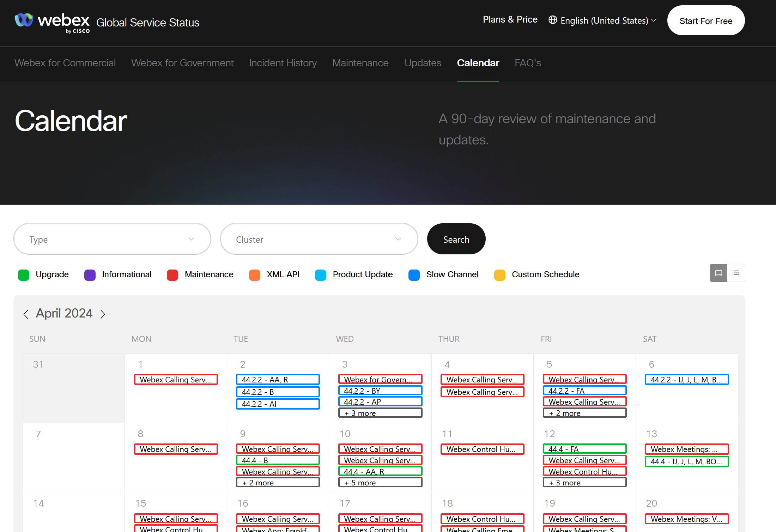
Task: Open the Maintenance tab
Action: [360, 63]
